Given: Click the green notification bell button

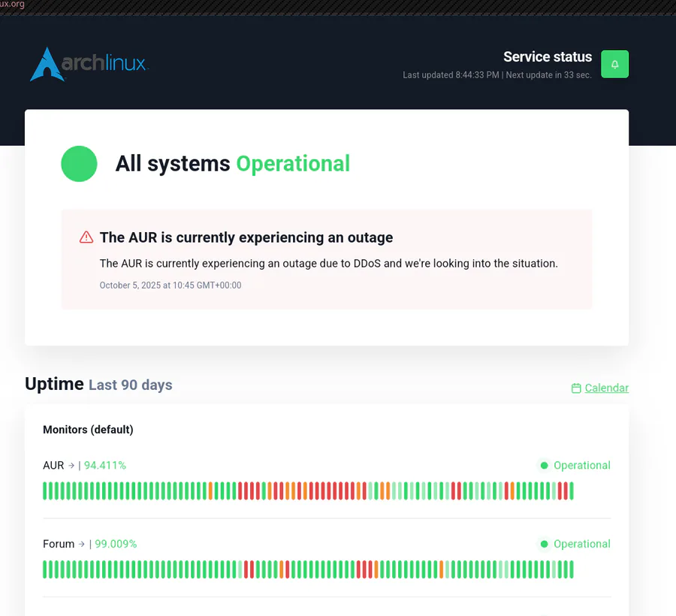Looking at the screenshot, I should (614, 65).
